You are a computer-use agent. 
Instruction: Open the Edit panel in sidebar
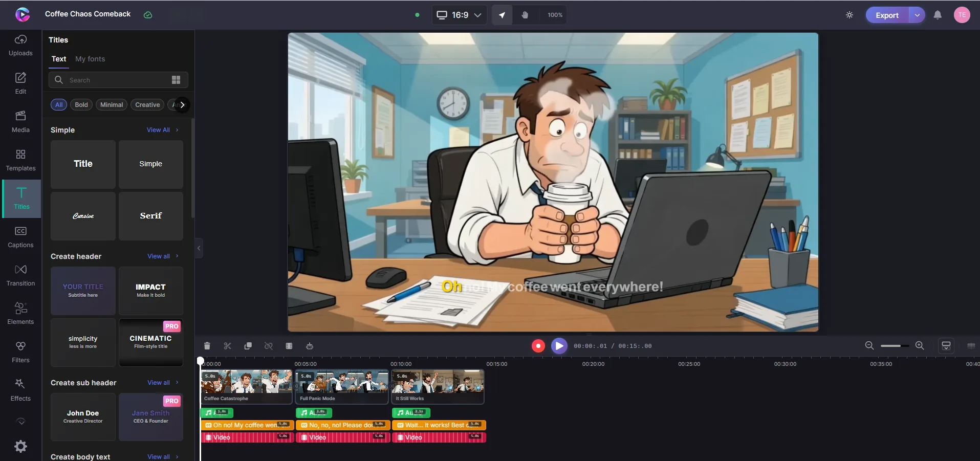(x=20, y=83)
